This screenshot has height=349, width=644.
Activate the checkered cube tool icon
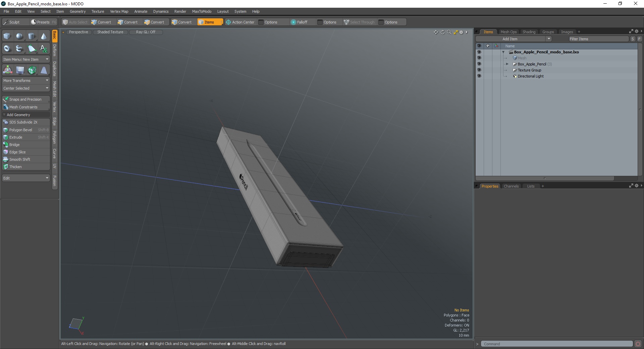[32, 70]
